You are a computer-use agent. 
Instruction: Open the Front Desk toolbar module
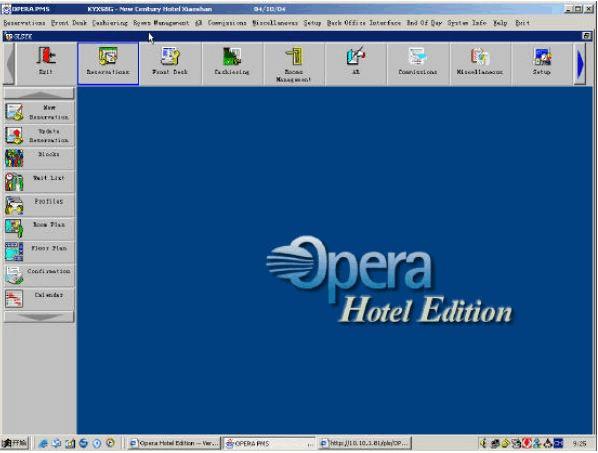pyautogui.click(x=170, y=63)
